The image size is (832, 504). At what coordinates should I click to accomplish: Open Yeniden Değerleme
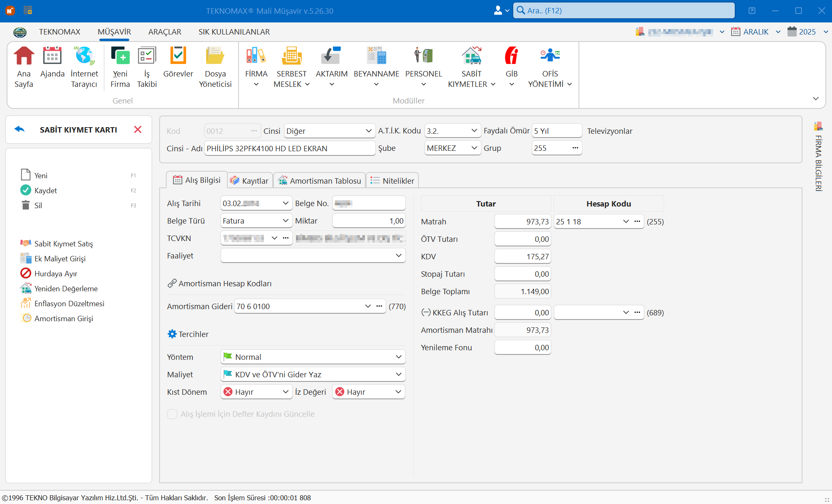point(66,288)
